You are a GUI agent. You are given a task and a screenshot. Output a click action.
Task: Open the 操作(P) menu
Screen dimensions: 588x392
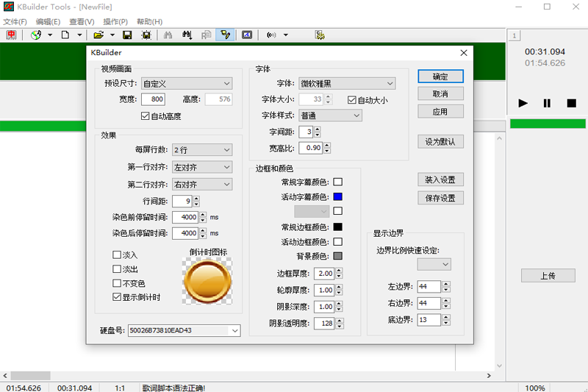[115, 22]
